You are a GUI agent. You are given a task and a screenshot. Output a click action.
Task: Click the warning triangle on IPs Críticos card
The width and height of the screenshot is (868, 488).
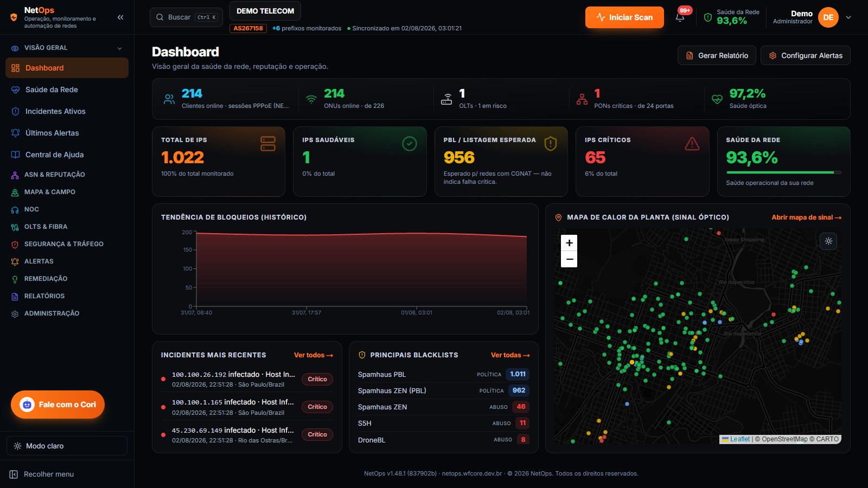pos(692,144)
